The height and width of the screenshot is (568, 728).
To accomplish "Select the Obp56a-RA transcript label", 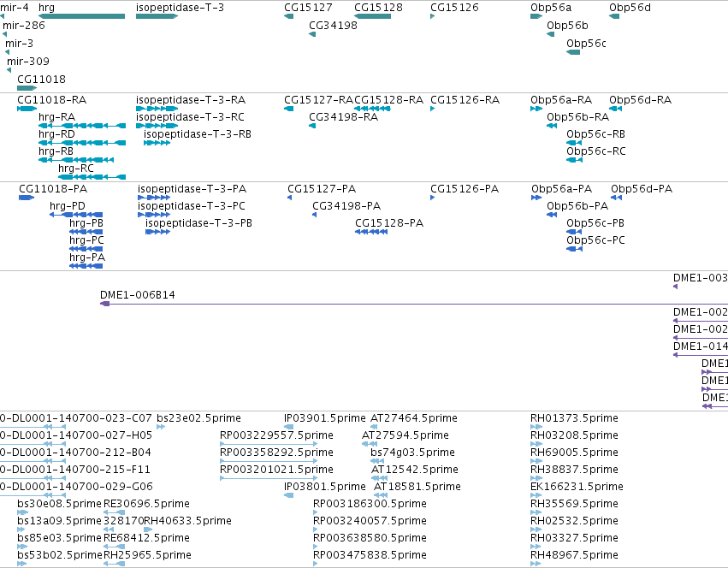I will click(561, 100).
